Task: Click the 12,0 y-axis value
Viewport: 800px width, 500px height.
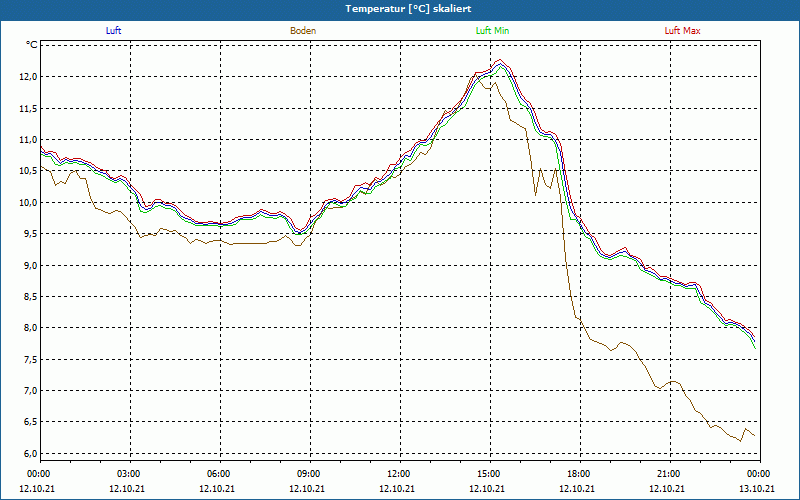Action: (x=29, y=77)
